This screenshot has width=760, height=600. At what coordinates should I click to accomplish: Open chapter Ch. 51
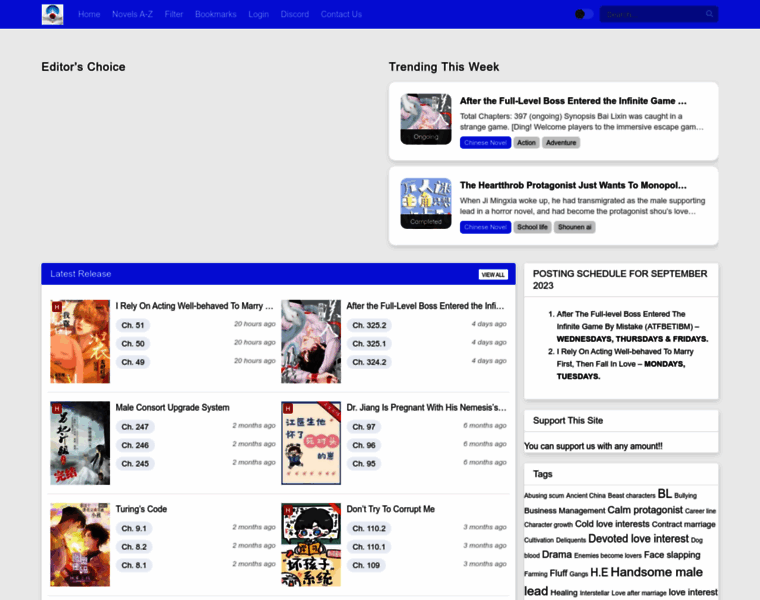133,325
